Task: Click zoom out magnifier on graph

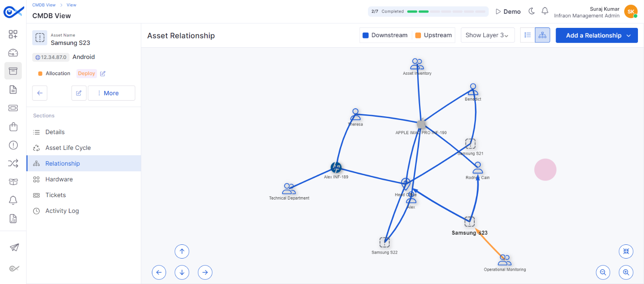Action: point(603,272)
